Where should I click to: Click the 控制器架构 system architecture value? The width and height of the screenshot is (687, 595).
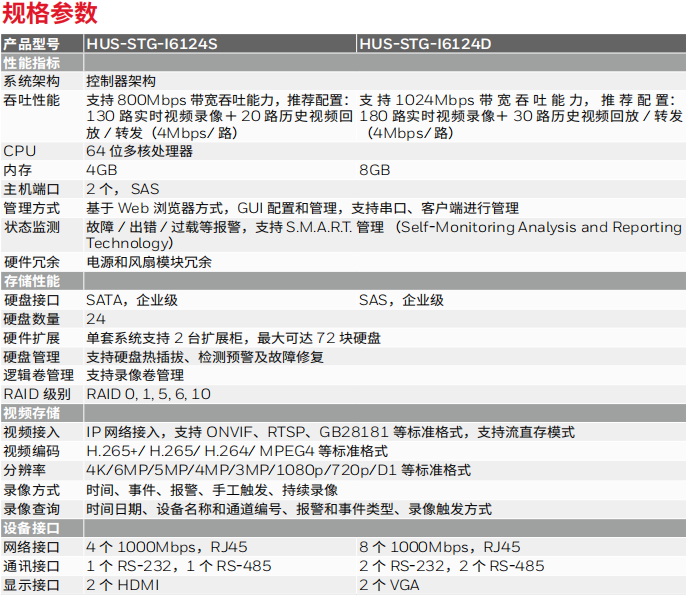coord(121,81)
